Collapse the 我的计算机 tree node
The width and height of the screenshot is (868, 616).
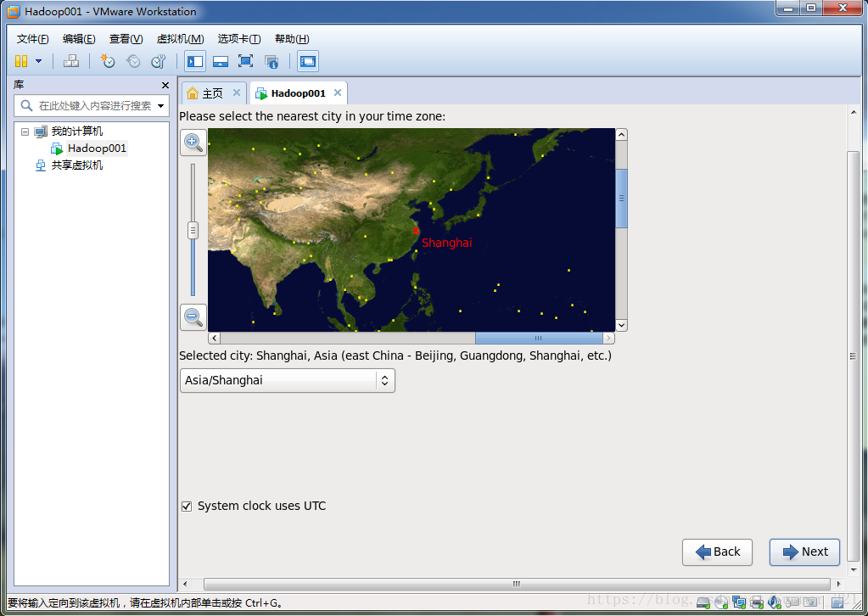(x=25, y=132)
